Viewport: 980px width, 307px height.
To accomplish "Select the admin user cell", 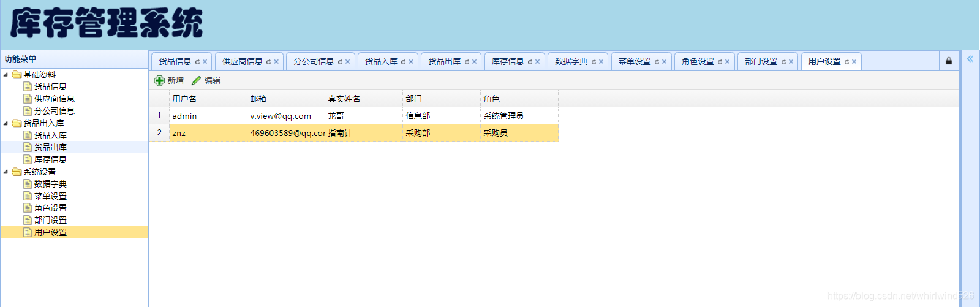I will [x=208, y=116].
